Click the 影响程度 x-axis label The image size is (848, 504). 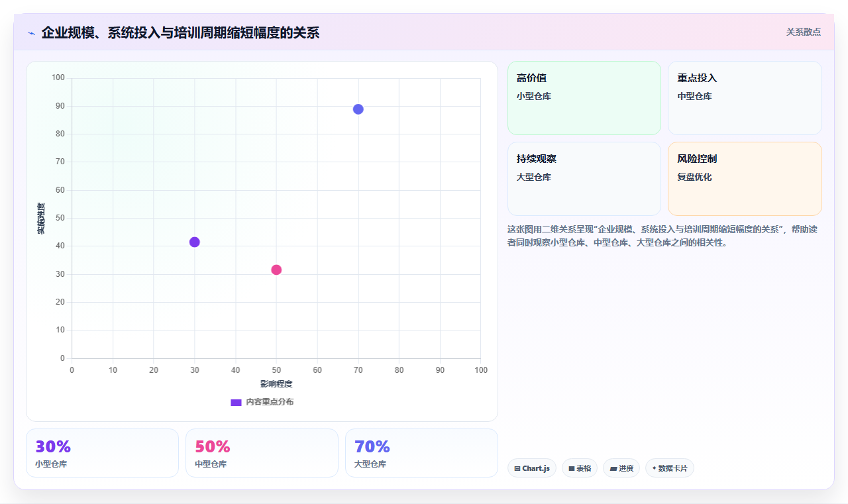point(276,384)
